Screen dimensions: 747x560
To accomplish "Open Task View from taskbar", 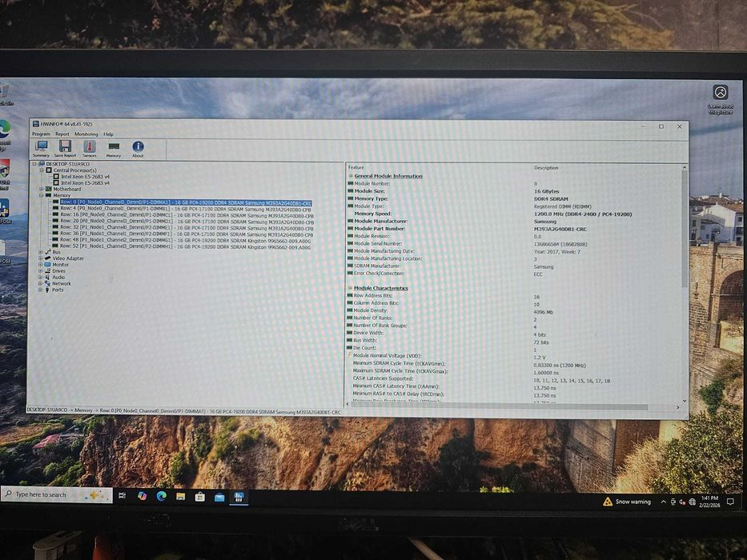I will pyautogui.click(x=122, y=496).
